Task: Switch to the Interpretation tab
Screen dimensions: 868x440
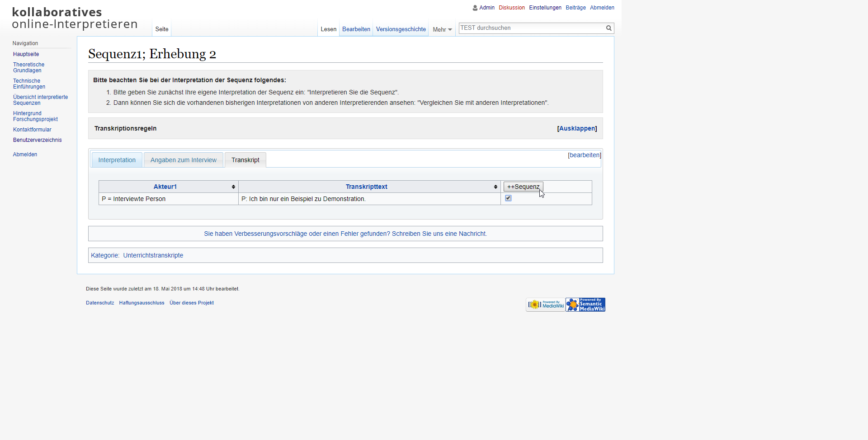Action: tap(117, 160)
